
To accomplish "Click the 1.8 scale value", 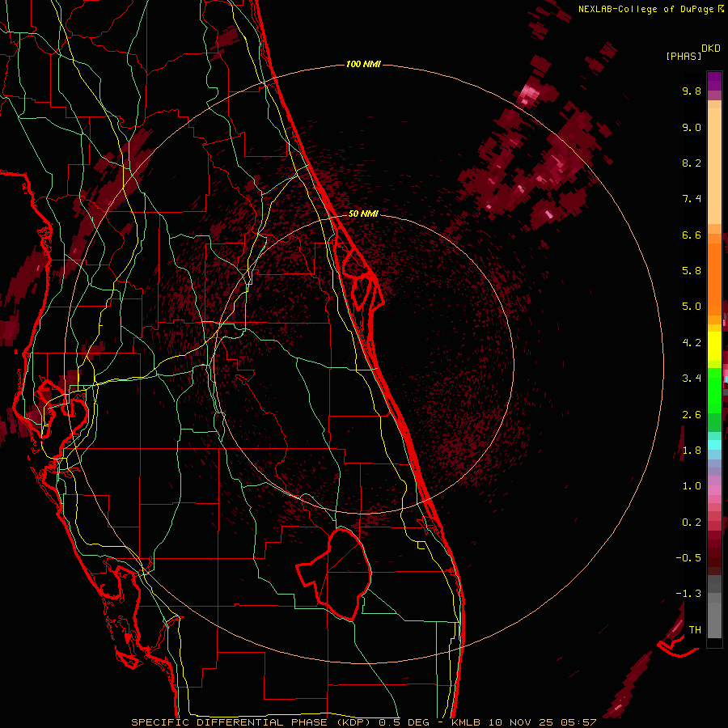I will (x=692, y=451).
